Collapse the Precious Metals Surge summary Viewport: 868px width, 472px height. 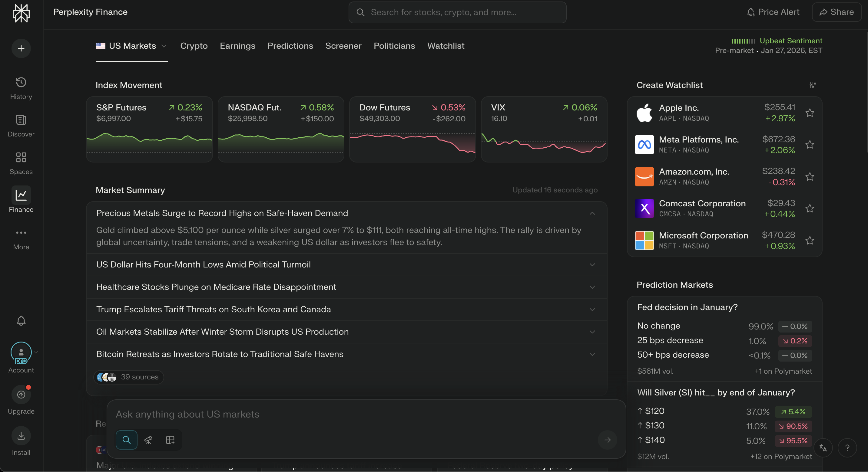pos(592,213)
